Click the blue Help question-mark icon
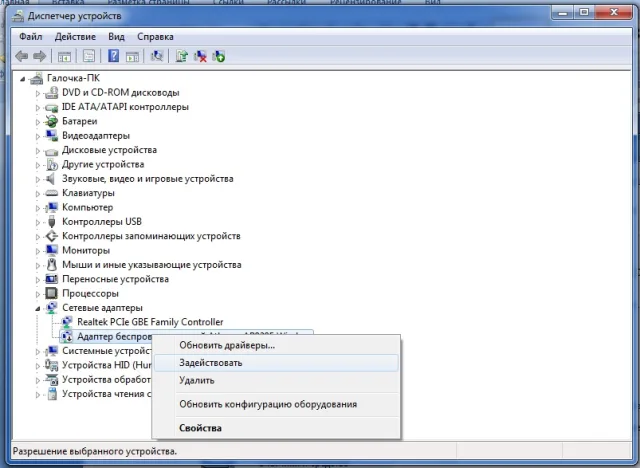This screenshot has width=640, height=468. click(113, 56)
